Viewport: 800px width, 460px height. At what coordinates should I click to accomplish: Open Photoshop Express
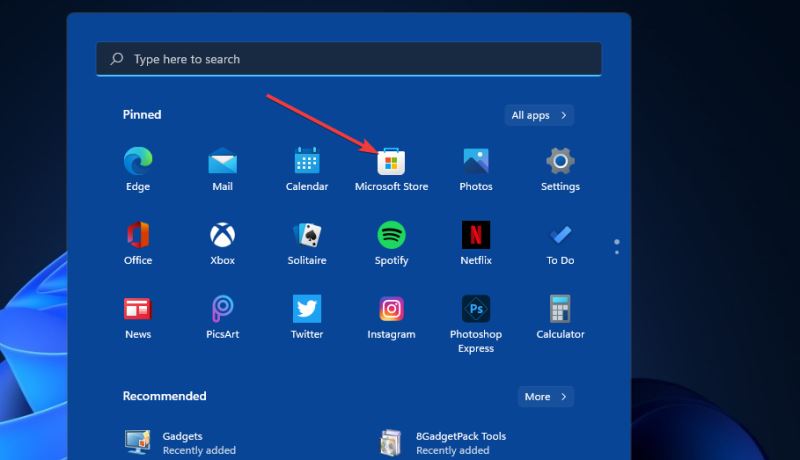476,310
